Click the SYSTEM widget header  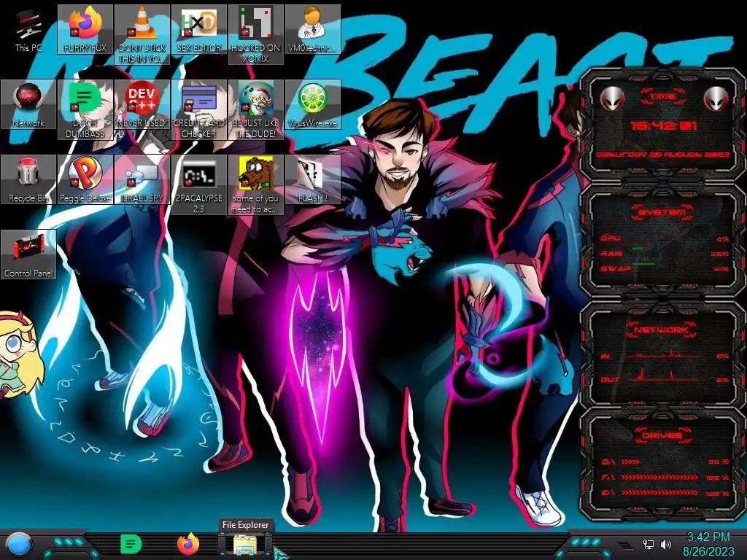662,212
